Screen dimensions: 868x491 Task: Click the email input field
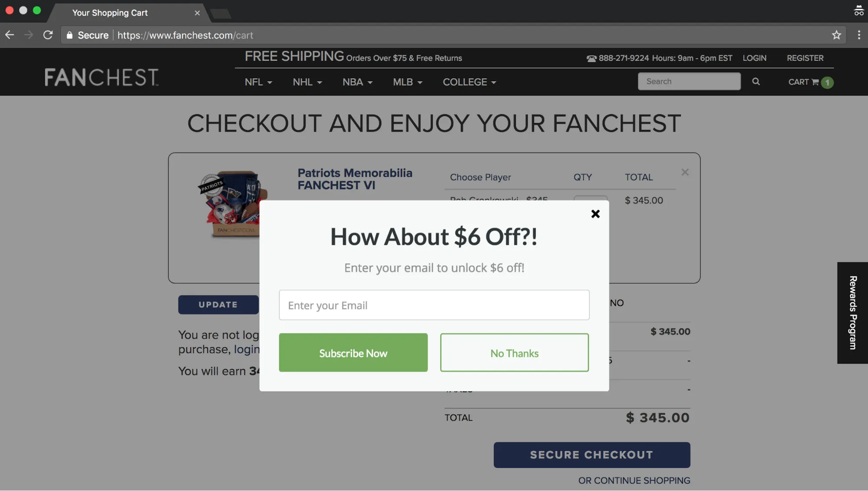pos(434,305)
